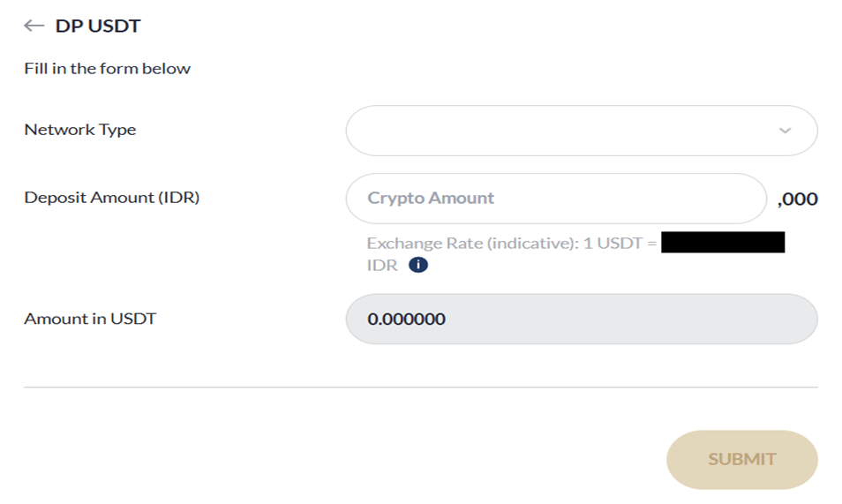Open the exchange rate info icon
This screenshot has height=504, width=842.
tap(418, 265)
